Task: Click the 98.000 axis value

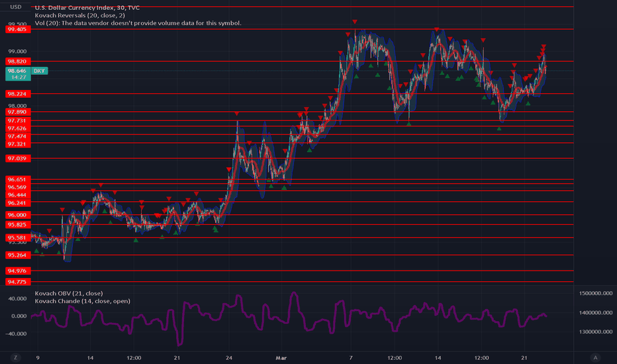Action: tap(17, 105)
